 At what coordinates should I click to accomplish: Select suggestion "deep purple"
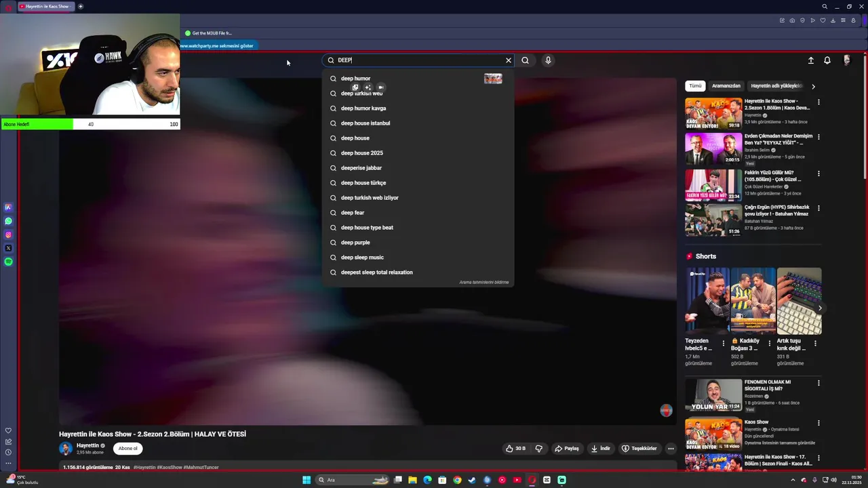pyautogui.click(x=418, y=243)
